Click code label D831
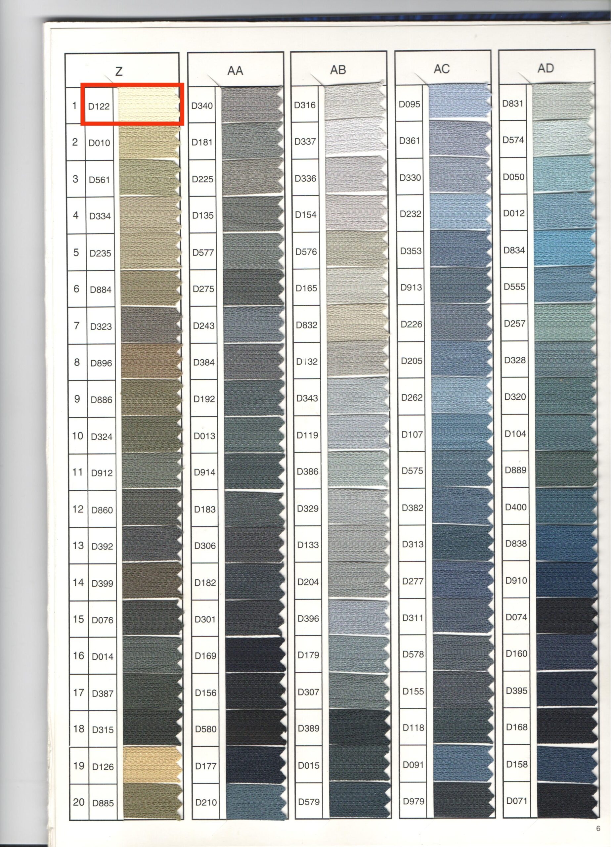The width and height of the screenshot is (616, 847). click(513, 104)
